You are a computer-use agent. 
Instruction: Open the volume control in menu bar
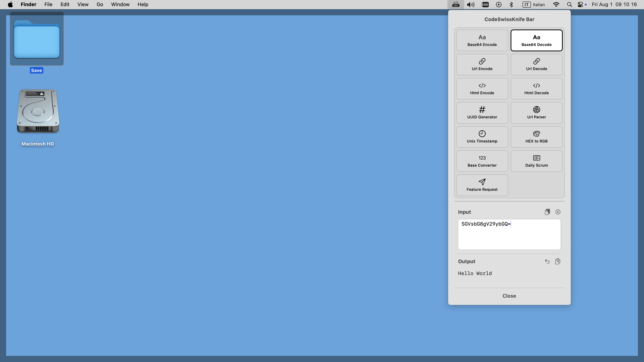click(471, 4)
